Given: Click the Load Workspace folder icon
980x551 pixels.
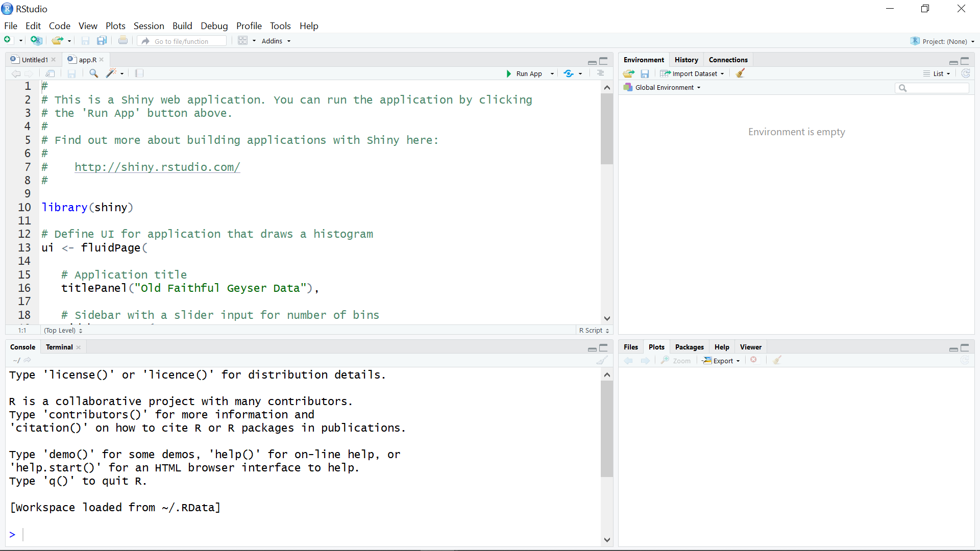Looking at the screenshot, I should tap(629, 73).
